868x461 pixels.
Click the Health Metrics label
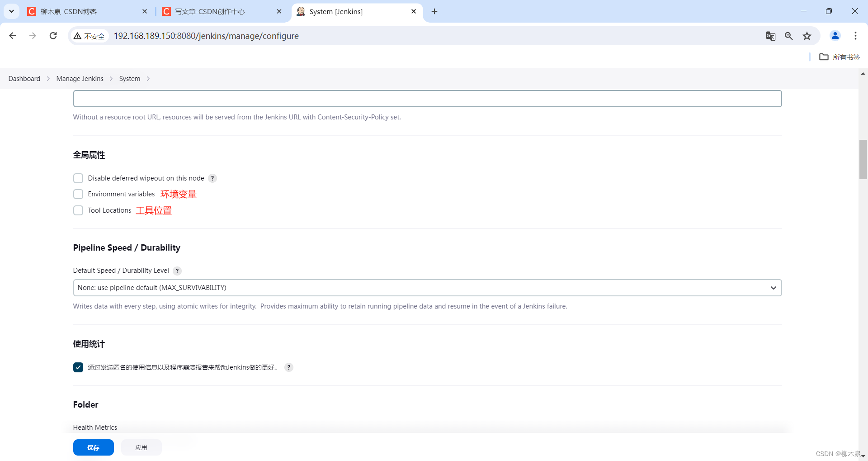pyautogui.click(x=95, y=428)
